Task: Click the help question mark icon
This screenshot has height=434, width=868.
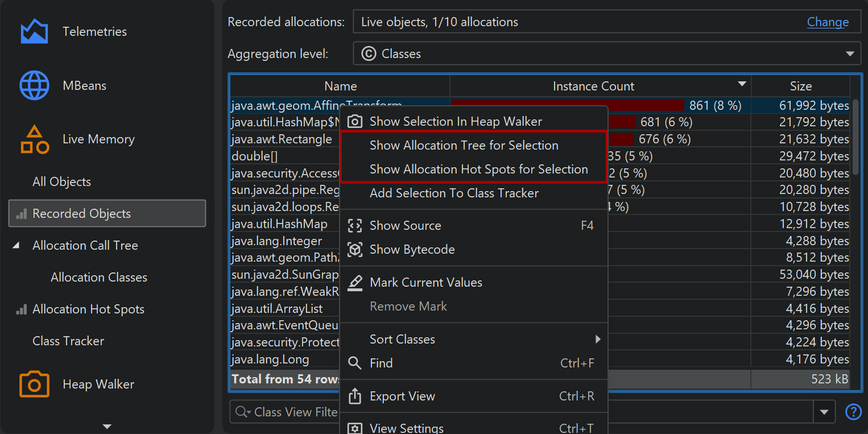Action: pos(853,412)
